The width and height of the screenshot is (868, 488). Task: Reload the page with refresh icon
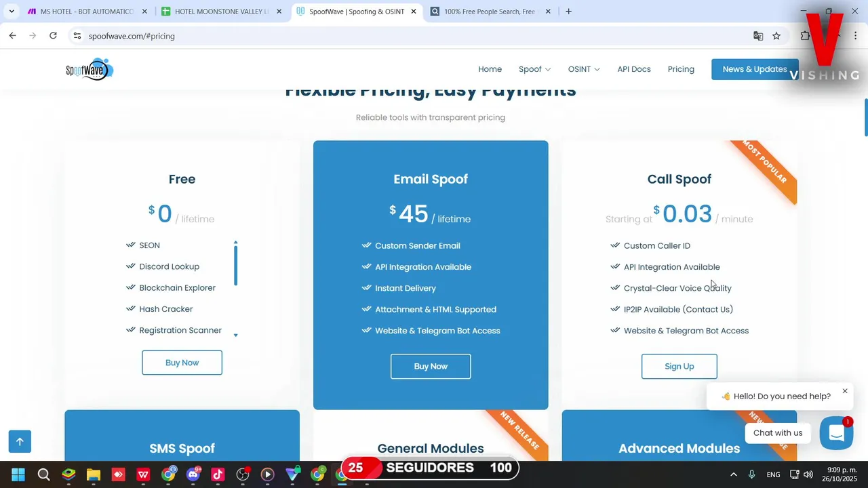point(53,36)
